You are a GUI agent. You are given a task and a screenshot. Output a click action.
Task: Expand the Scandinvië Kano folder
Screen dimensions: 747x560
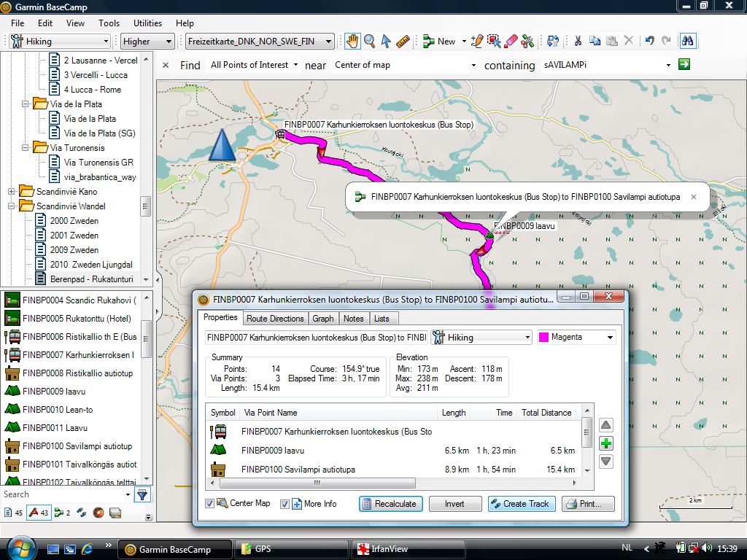[12, 192]
